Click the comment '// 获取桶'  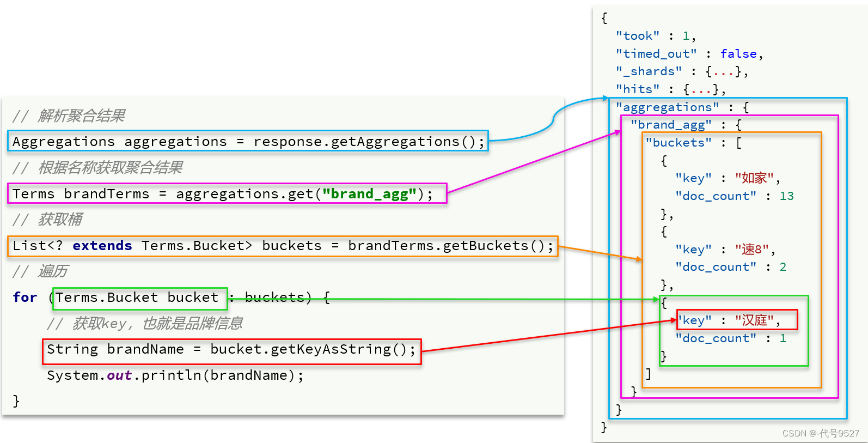click(47, 219)
